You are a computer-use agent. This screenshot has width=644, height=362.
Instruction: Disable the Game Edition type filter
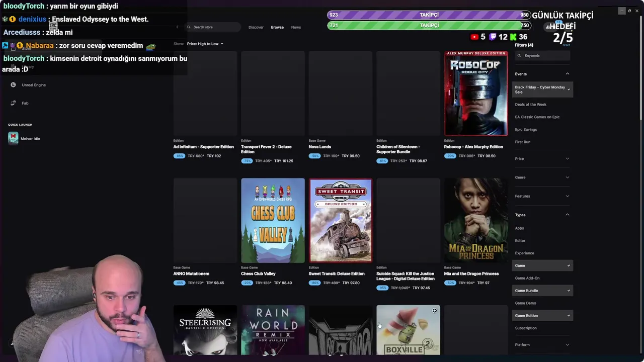pos(542,316)
